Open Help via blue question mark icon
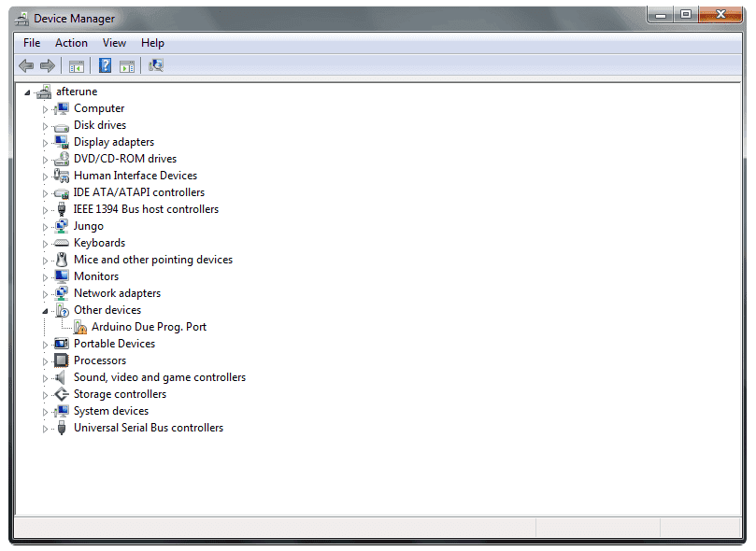This screenshot has width=756, height=551. coord(106,65)
